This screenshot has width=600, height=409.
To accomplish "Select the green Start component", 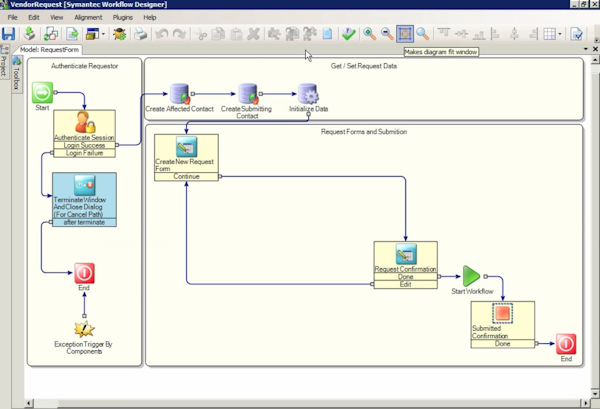I will pos(42,92).
